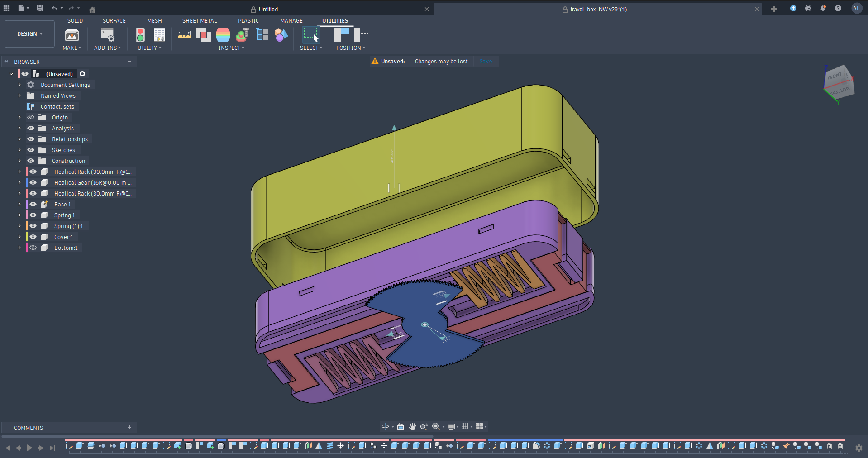Add a comment using the plus button
The height and width of the screenshot is (458, 868).
click(x=129, y=427)
